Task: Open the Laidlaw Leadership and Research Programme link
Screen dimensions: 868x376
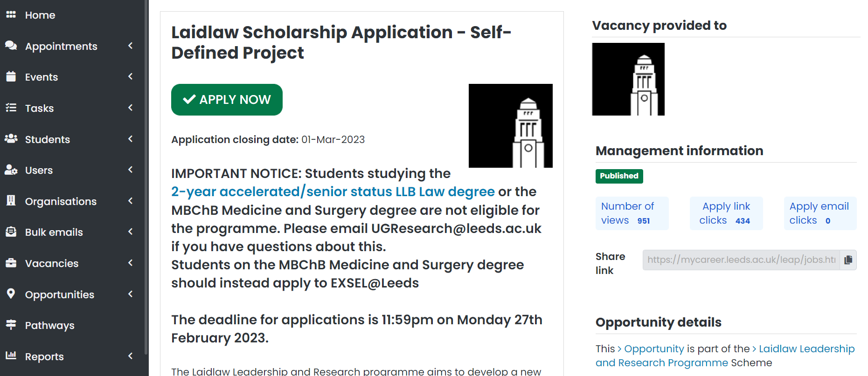Action: [725, 355]
